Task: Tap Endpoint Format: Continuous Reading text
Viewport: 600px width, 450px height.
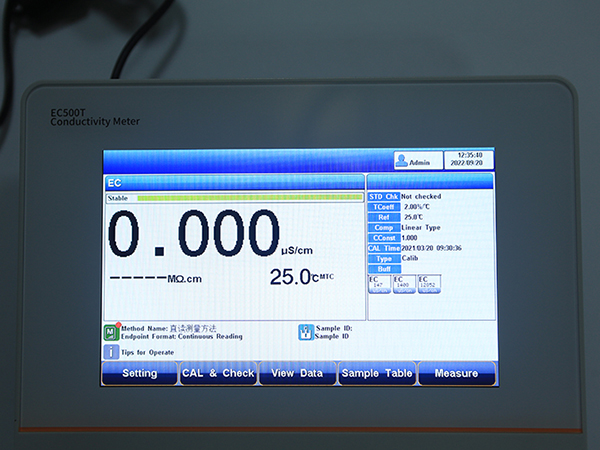Action: click(x=182, y=337)
